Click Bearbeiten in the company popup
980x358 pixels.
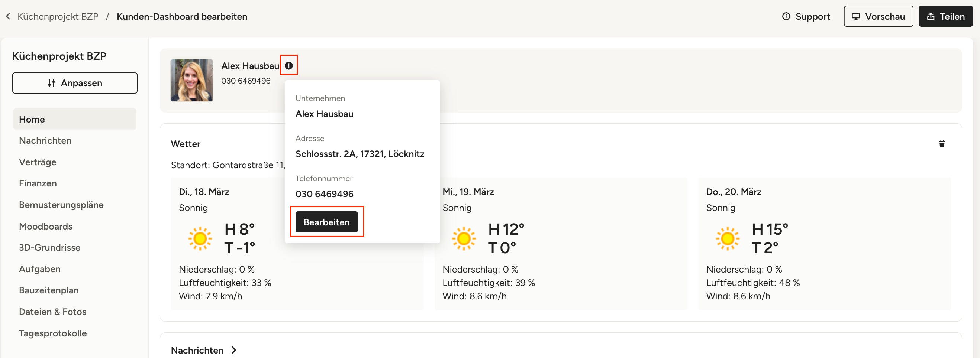326,222
